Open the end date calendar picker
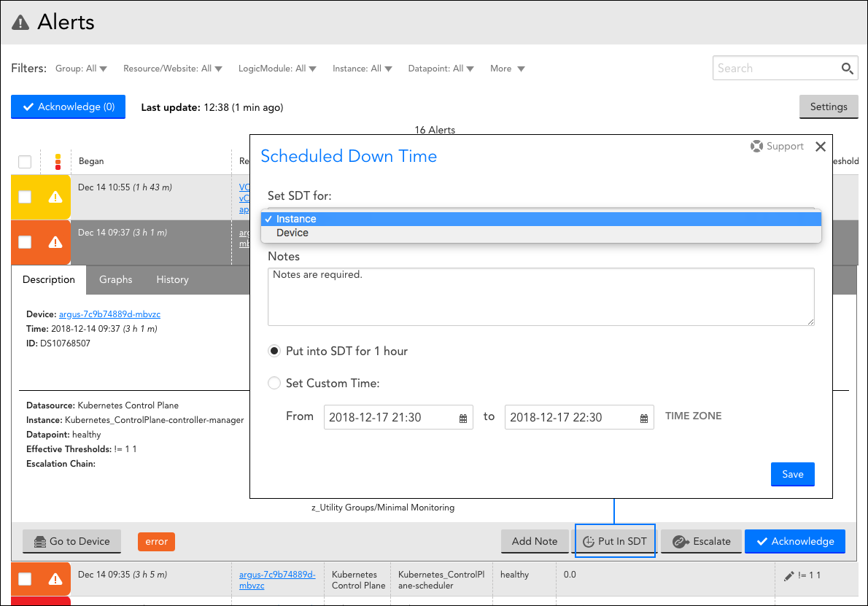Screen dimensions: 868x606 [643, 418]
